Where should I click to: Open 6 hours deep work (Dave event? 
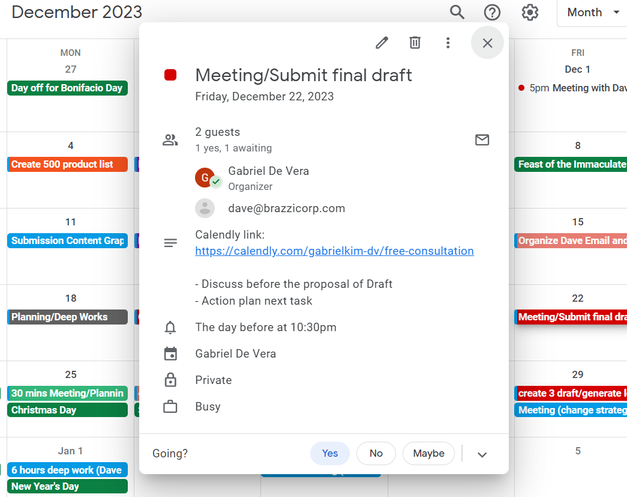point(68,470)
